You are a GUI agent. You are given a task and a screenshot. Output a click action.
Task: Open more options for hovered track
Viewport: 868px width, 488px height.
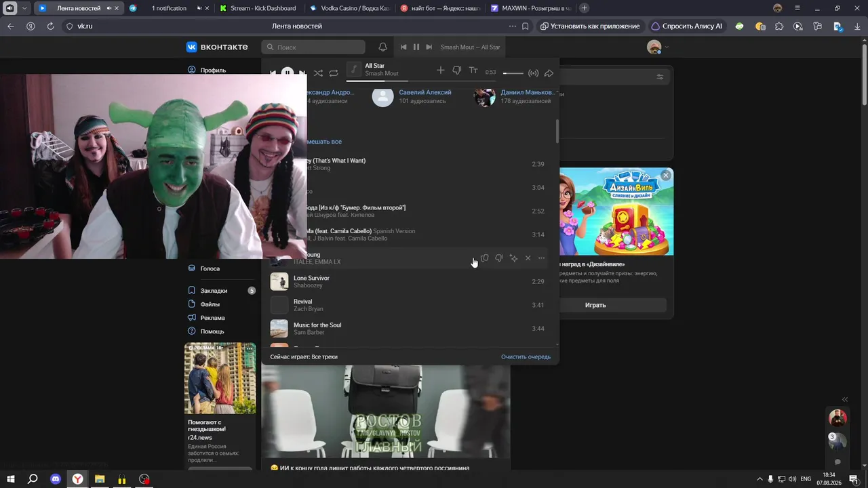click(541, 258)
